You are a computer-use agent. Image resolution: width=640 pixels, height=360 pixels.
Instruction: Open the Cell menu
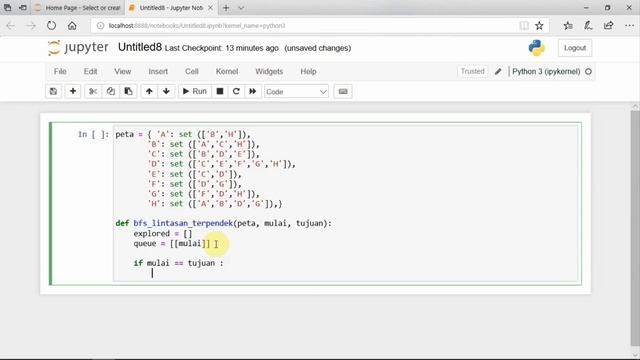(191, 71)
